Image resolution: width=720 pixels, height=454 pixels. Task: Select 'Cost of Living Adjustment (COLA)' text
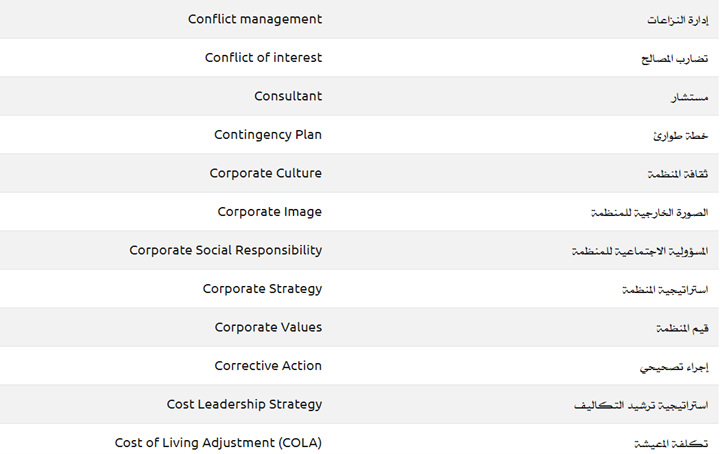tap(218, 442)
